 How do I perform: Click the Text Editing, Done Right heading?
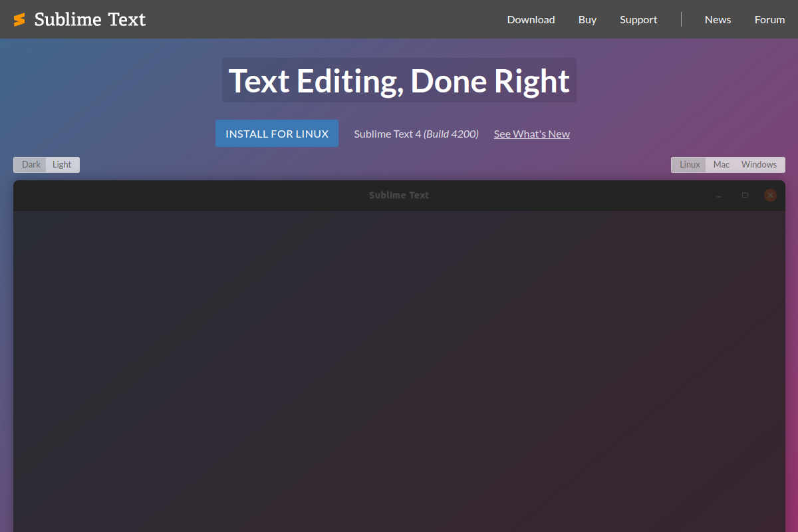coord(399,80)
